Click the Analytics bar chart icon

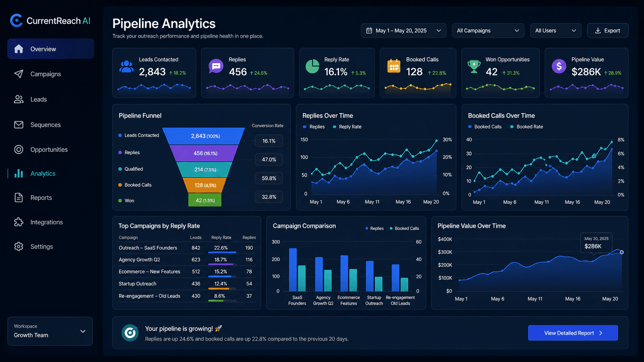coord(18,173)
